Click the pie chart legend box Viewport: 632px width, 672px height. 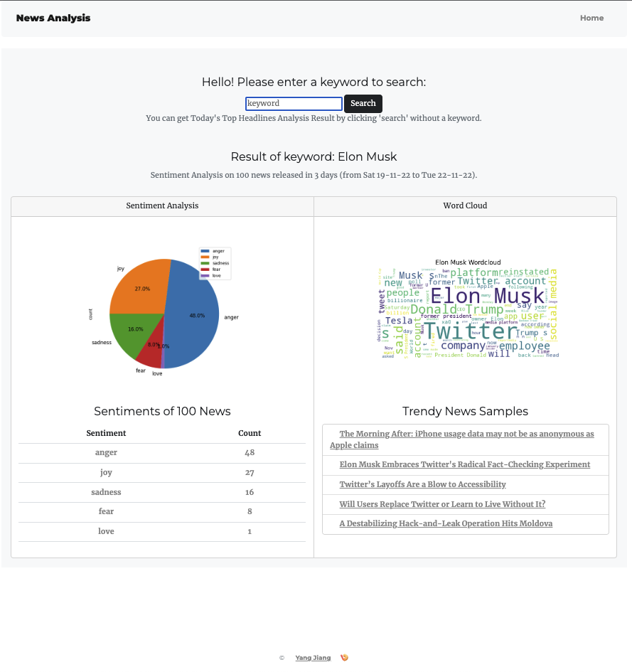[215, 263]
